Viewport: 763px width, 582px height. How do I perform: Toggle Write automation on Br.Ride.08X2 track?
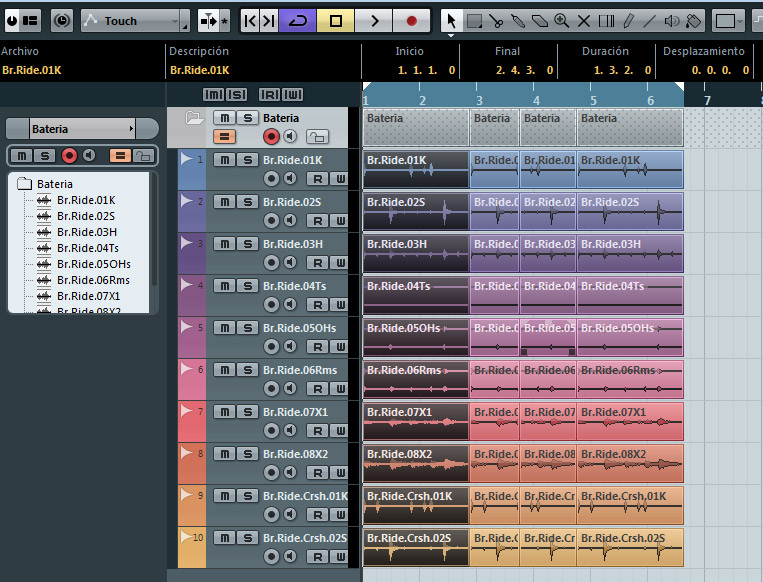click(x=340, y=473)
